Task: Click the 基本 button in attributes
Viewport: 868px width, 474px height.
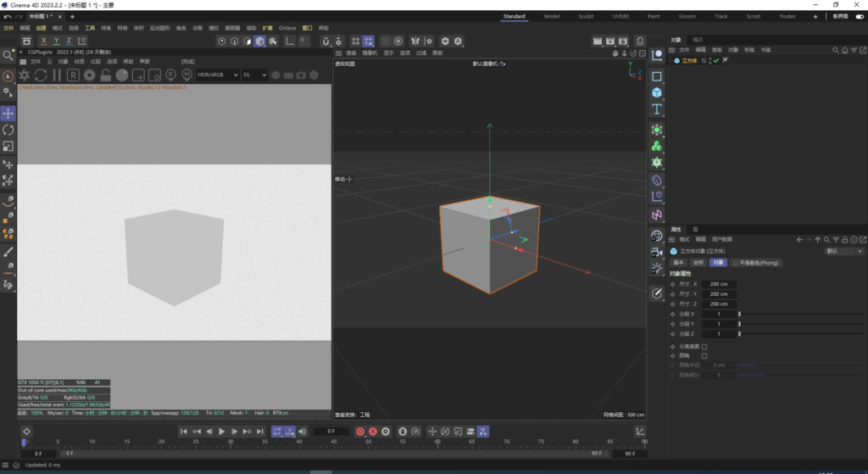Action: 679,263
